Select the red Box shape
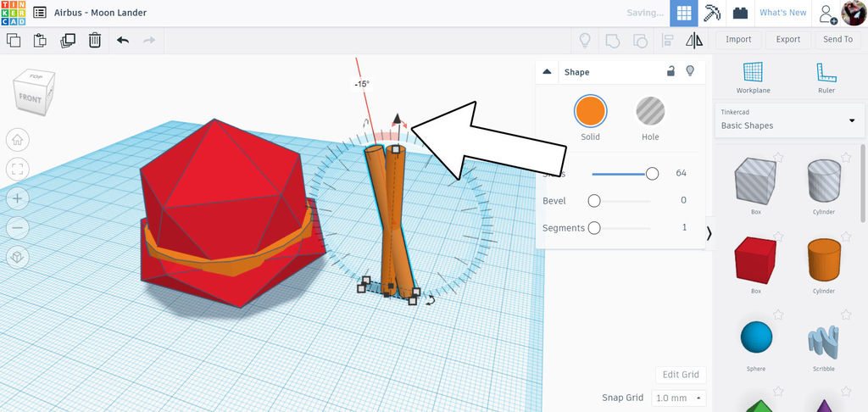 point(755,260)
